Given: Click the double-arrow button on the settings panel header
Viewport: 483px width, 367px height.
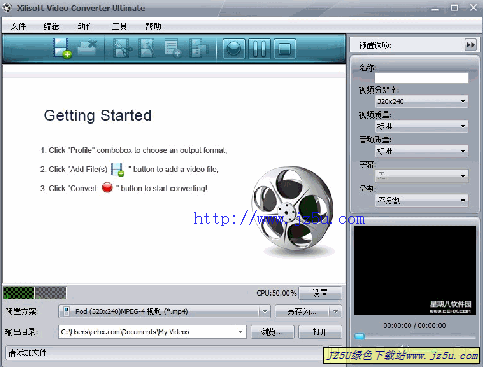Looking at the screenshot, I should [471, 45].
